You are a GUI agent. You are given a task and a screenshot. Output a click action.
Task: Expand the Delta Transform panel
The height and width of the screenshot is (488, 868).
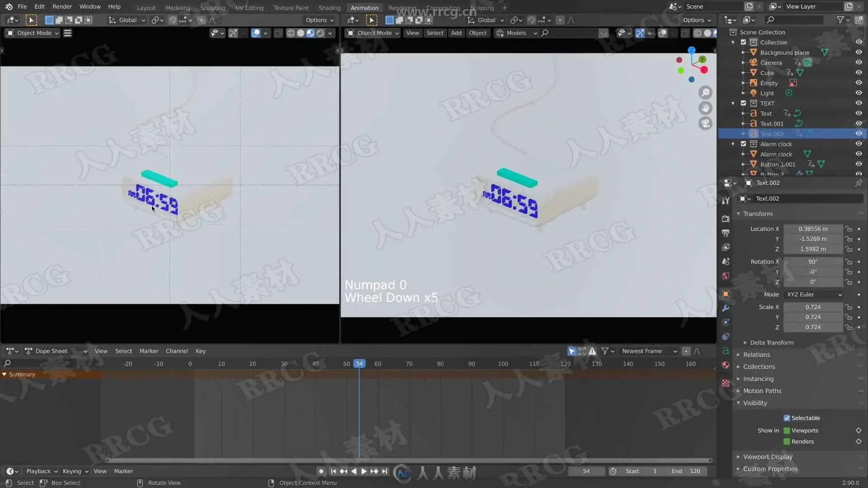tap(771, 343)
